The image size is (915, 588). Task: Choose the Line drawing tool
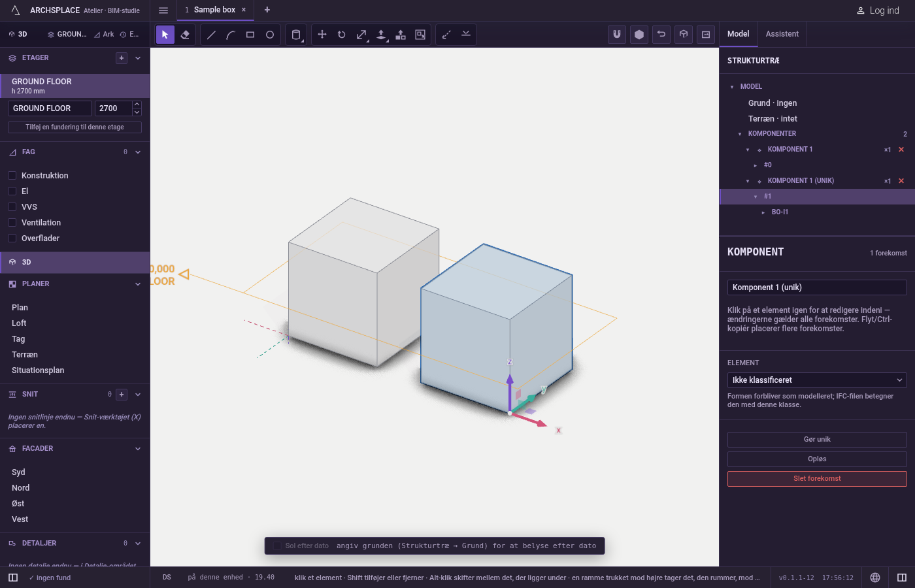[211, 35]
